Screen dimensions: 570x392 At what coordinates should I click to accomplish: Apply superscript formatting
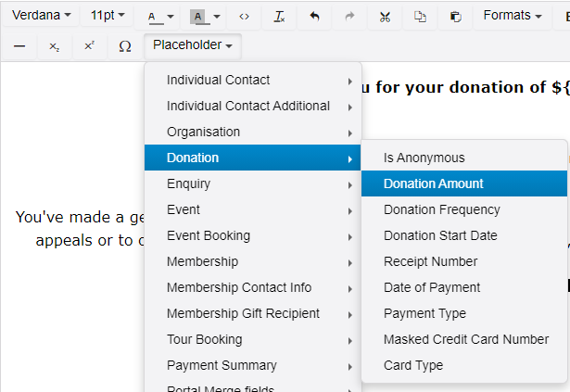pos(89,45)
